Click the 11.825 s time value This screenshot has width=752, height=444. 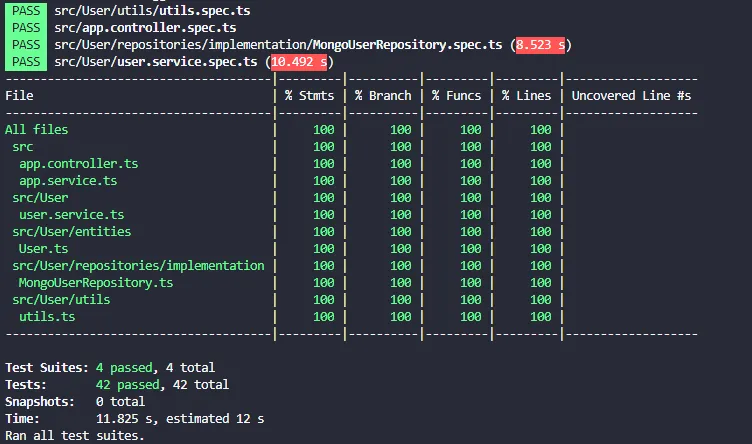(124, 419)
